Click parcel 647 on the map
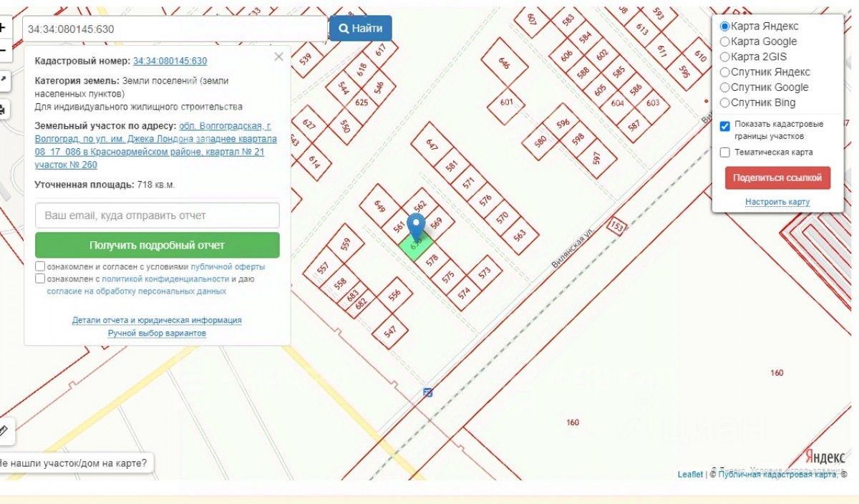 [x=431, y=144]
